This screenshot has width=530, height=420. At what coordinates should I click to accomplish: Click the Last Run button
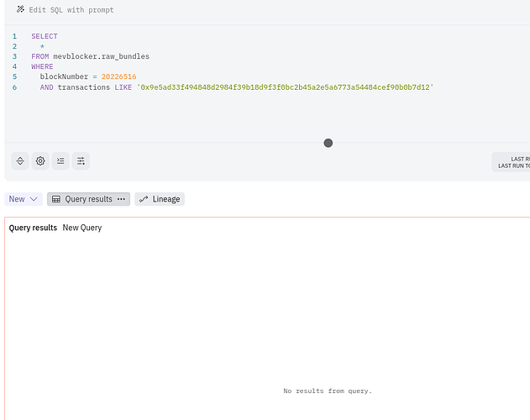pos(512,162)
